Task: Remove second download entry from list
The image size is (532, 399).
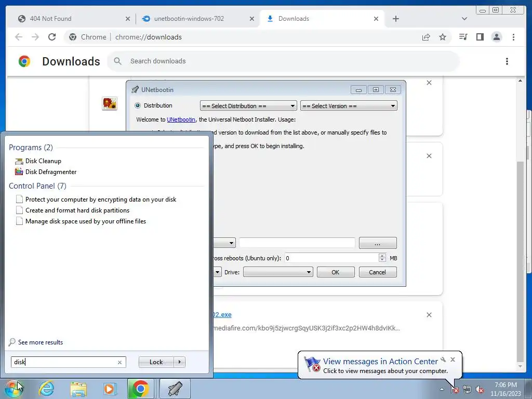Action: (429, 156)
